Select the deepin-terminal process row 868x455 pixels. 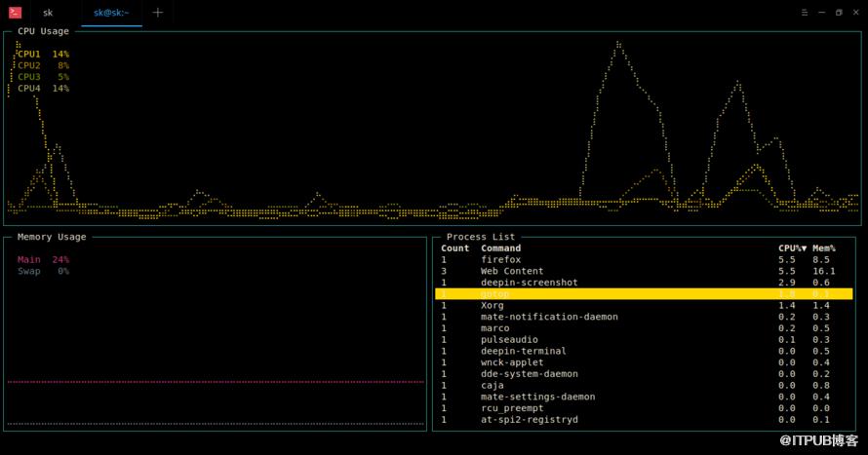coord(644,351)
